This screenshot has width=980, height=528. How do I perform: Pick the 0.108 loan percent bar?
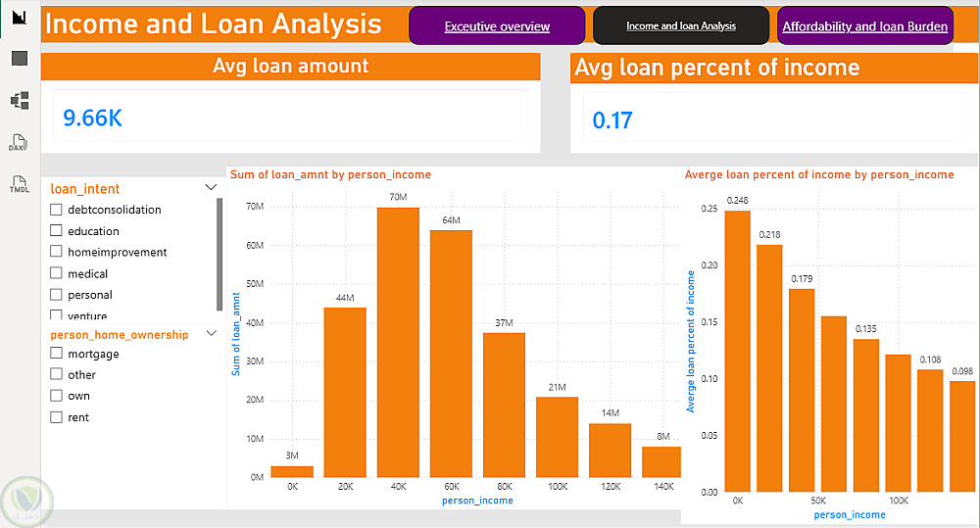(x=931, y=430)
